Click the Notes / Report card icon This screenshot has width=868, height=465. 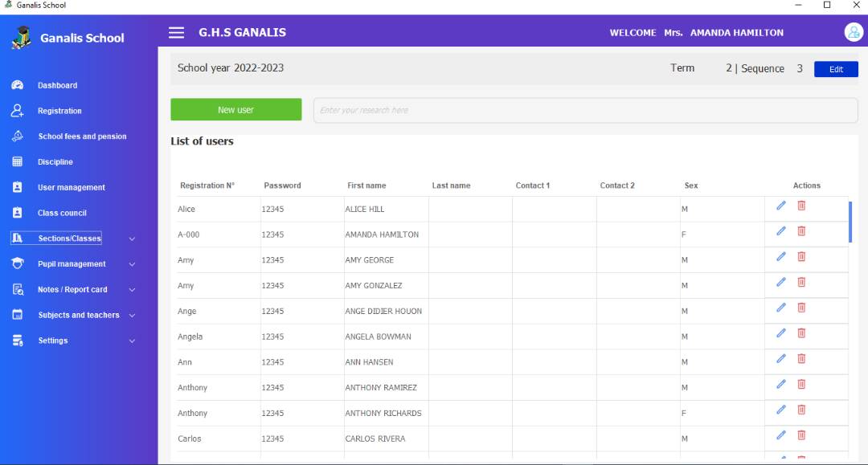tap(17, 289)
